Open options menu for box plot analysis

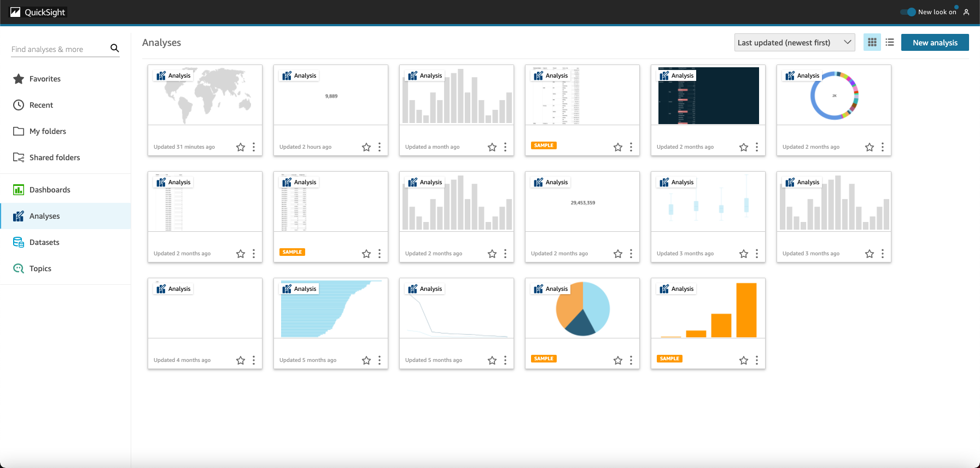coord(757,254)
